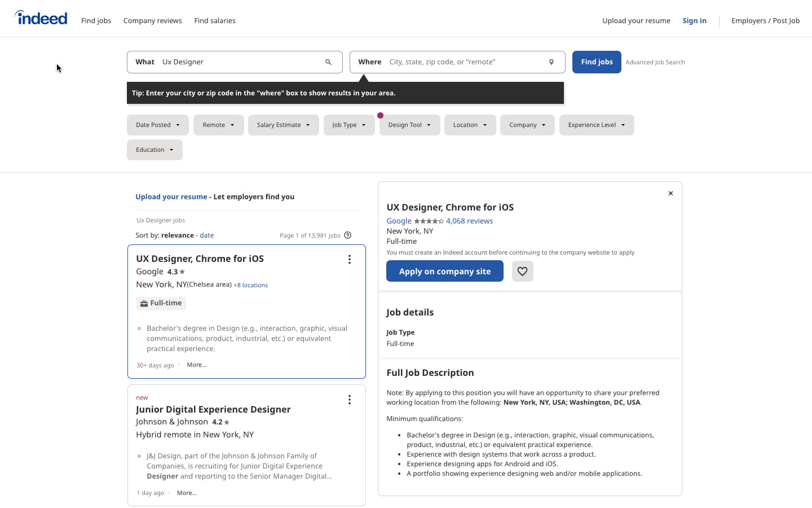The image size is (812, 508).
Task: Expand the Remote filter
Action: [218, 125]
